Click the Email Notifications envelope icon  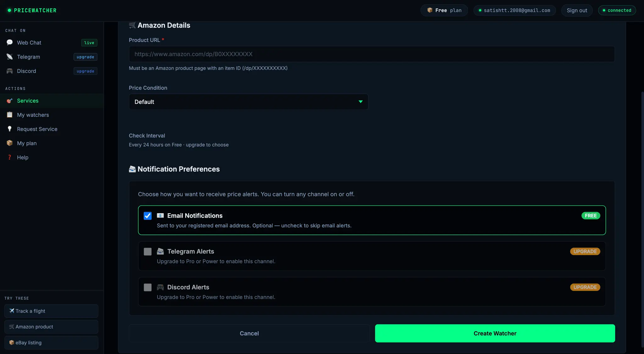[x=160, y=215]
